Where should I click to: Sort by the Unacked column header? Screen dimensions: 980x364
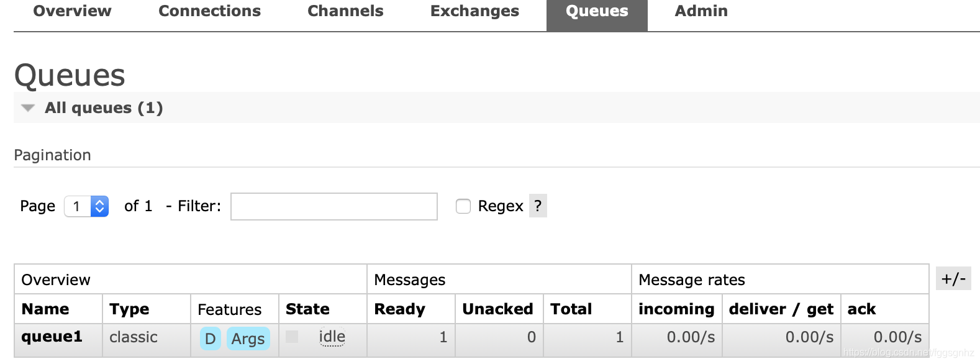[x=497, y=309]
